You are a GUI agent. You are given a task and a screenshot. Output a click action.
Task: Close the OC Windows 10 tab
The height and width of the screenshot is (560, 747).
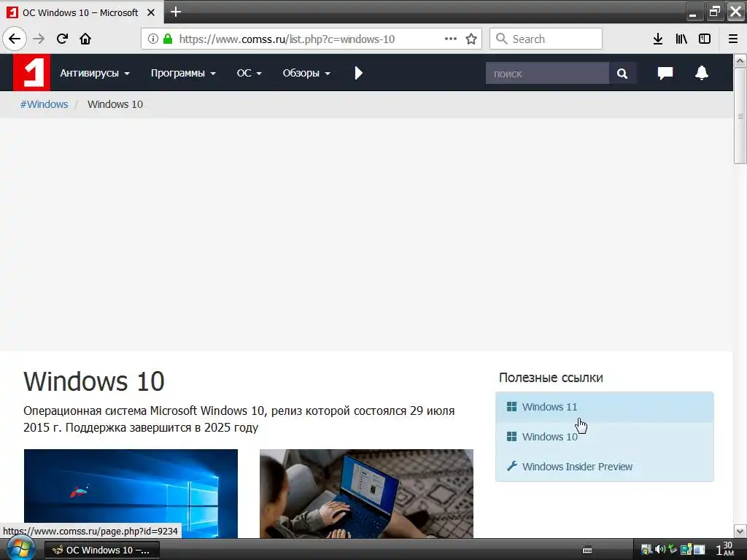click(x=151, y=12)
